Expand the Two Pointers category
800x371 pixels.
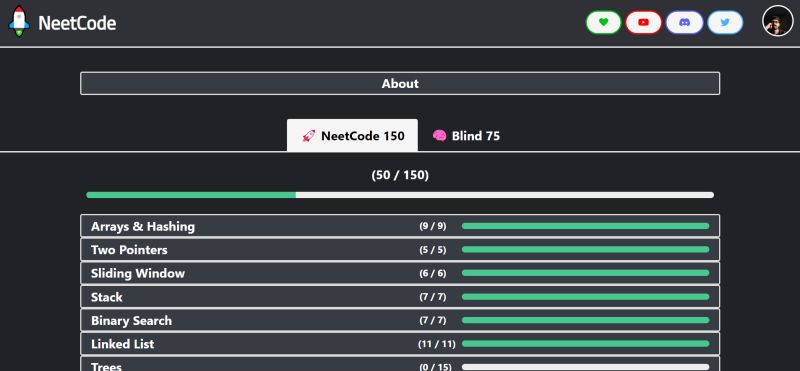(400, 250)
